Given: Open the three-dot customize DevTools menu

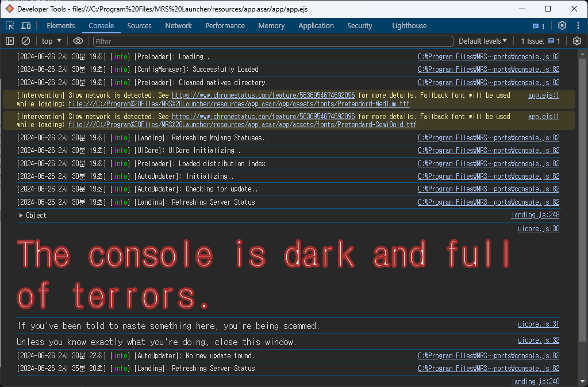Looking at the screenshot, I should tap(578, 25).
